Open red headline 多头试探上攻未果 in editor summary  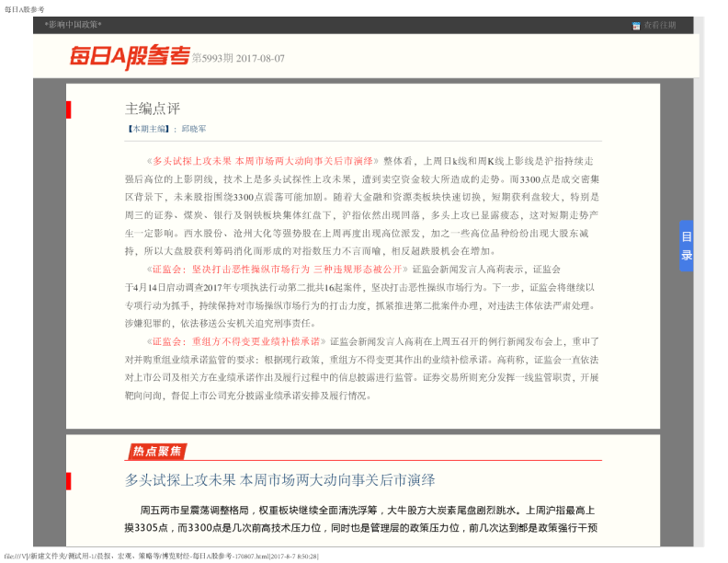263,161
